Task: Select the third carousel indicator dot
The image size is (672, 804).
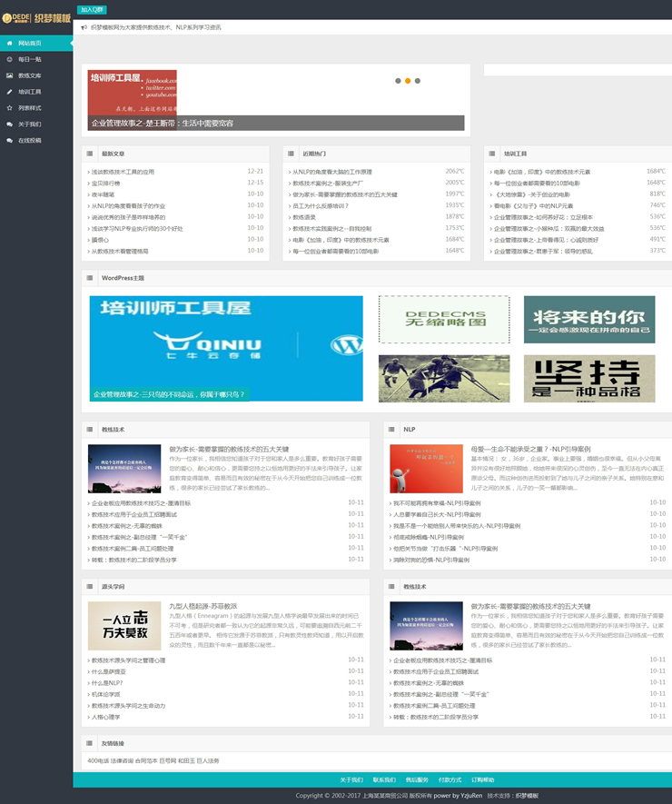Action: pyautogui.click(x=418, y=81)
